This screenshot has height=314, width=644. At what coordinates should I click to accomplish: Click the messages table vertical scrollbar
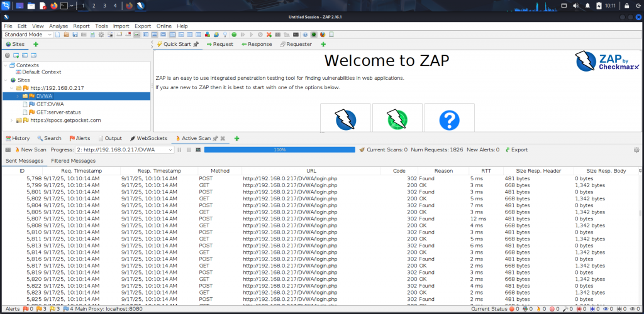point(640,213)
